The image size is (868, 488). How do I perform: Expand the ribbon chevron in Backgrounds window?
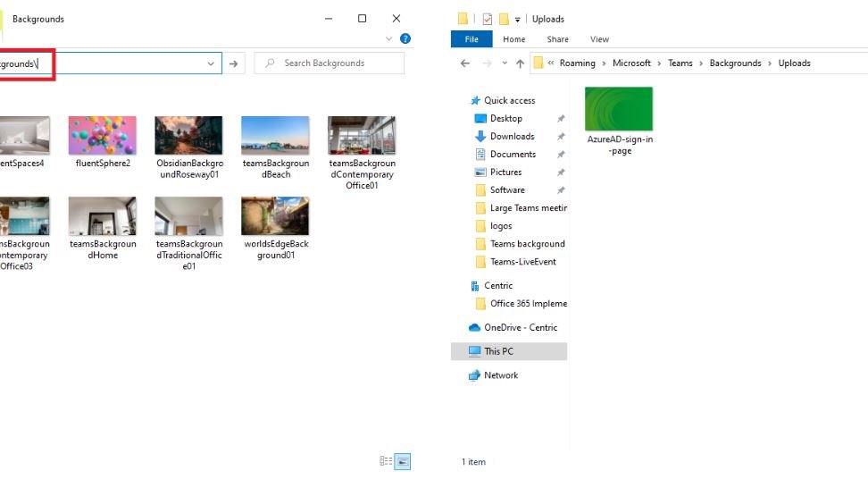click(388, 38)
